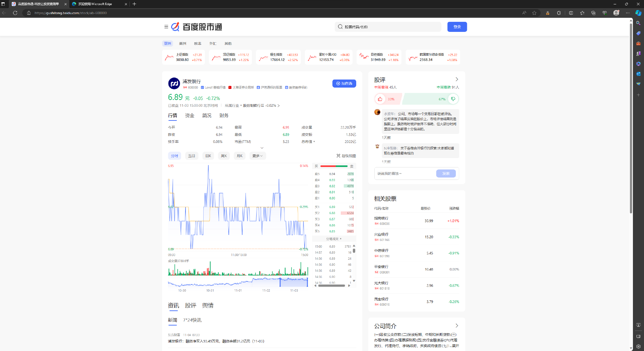This screenshot has width=644, height=351.
Task: Switch to the 简况 tab
Action: point(207,115)
